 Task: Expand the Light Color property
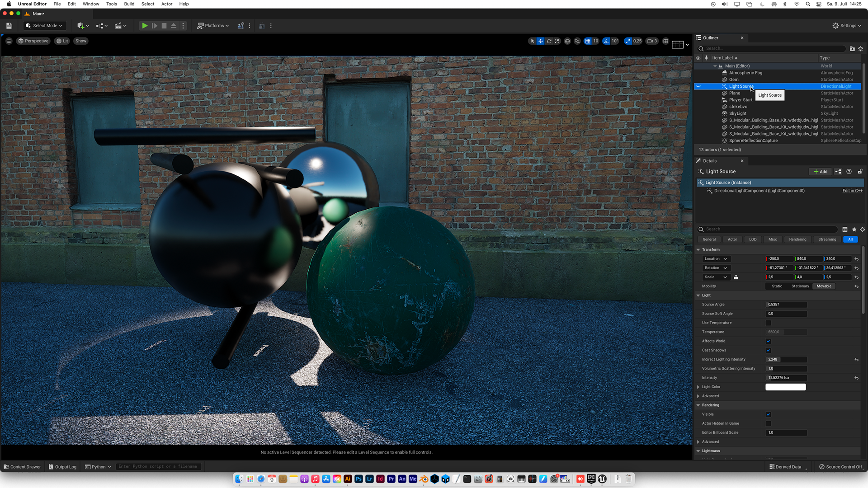[x=698, y=387]
